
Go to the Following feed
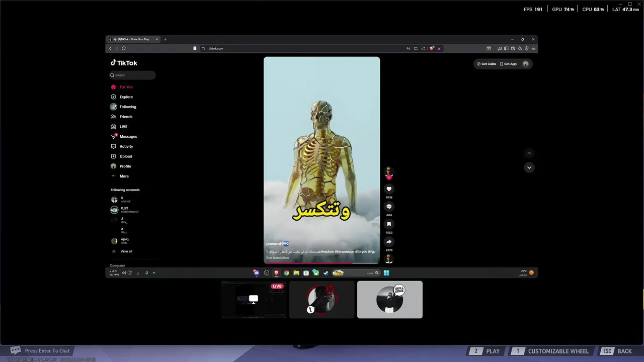pos(123,107)
